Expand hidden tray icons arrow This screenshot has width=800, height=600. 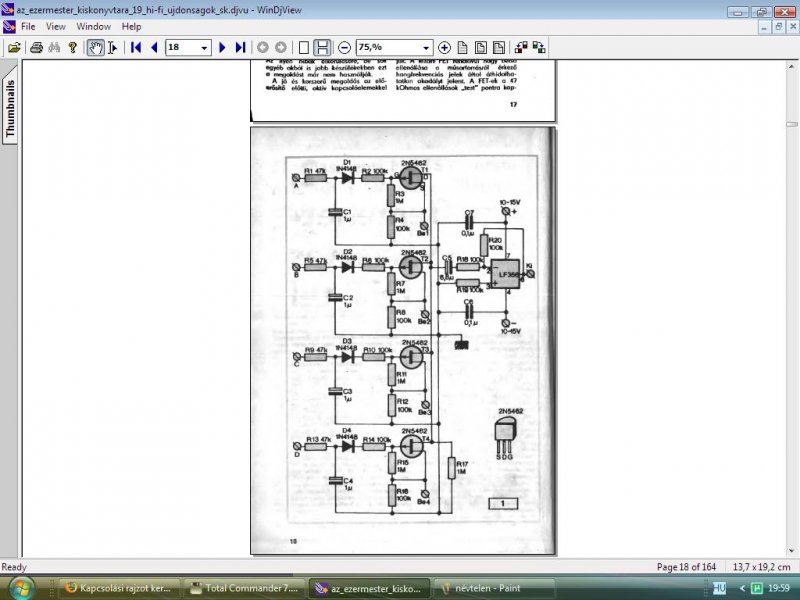pos(742,588)
